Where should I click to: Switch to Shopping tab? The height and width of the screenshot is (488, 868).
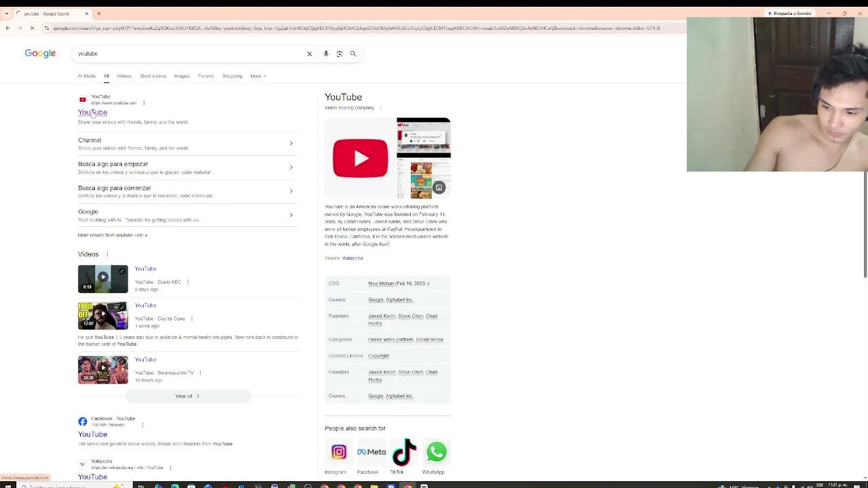coord(232,76)
